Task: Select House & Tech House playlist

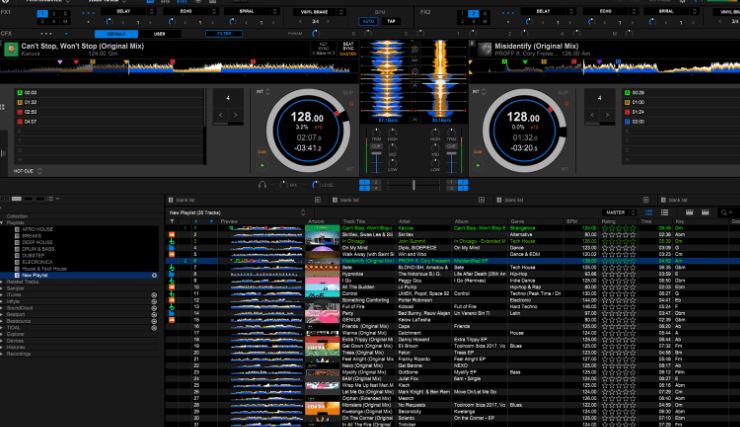Action: click(x=44, y=268)
